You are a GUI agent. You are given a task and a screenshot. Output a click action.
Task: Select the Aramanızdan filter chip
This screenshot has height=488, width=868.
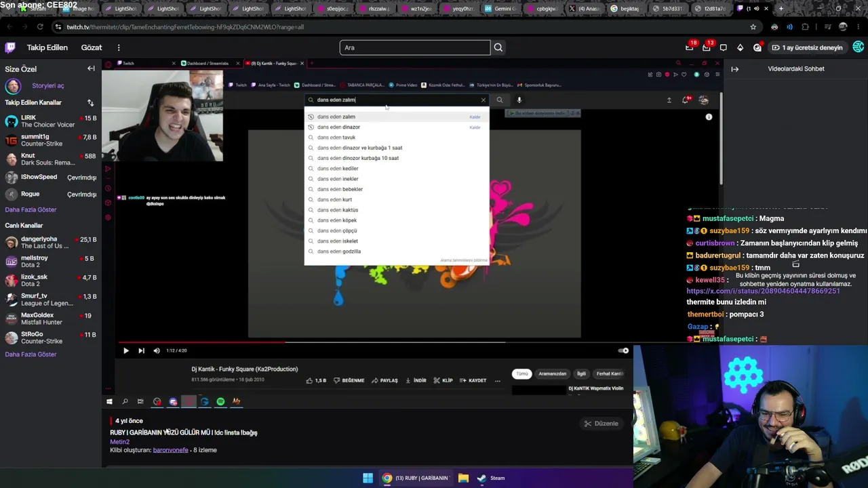(552, 373)
